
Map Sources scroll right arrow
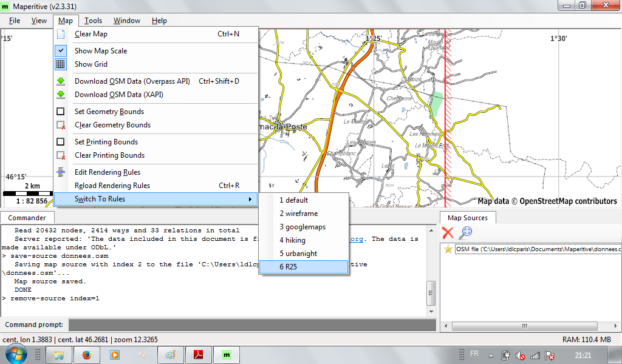[x=616, y=326]
